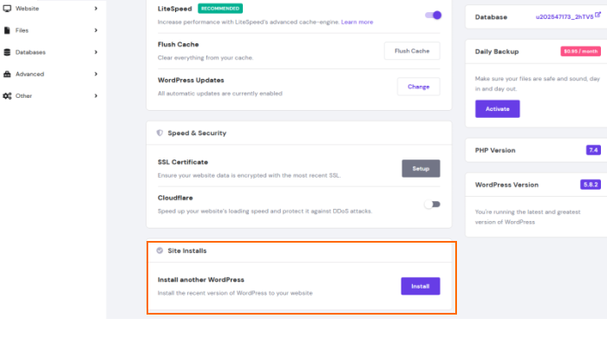Screen dimensions: 607x364
Task: Open the Other sidebar menu
Action: [x=23, y=95]
